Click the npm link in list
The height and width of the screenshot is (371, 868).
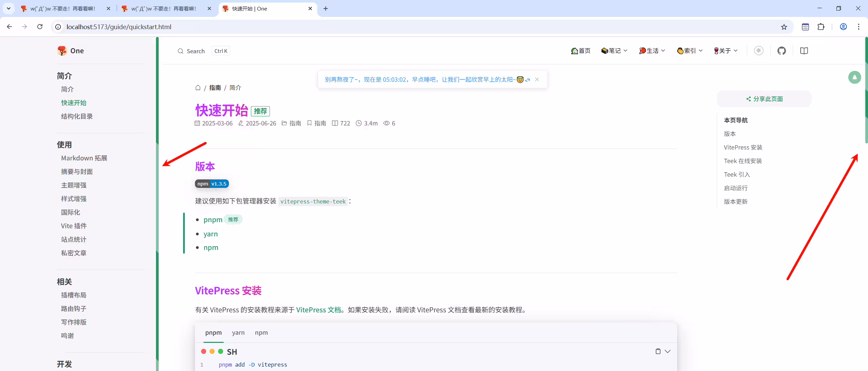point(211,248)
